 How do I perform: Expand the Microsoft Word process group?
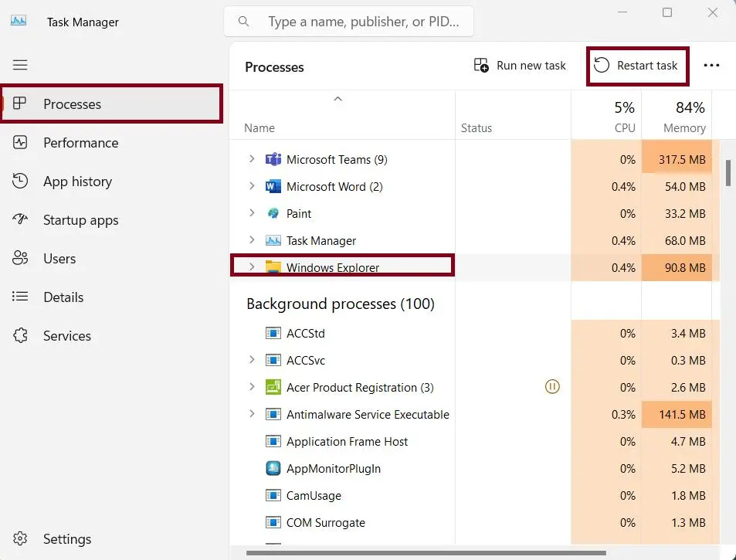point(252,186)
